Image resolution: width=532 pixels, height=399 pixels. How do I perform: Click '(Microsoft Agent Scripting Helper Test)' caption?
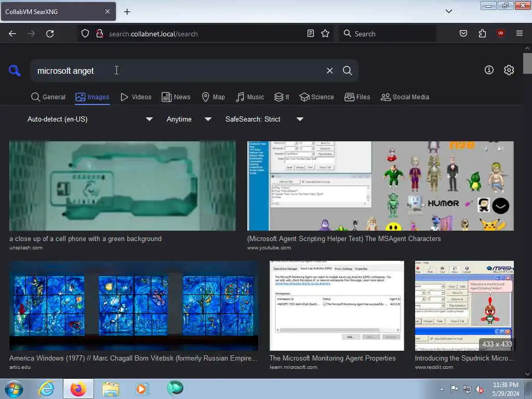pyautogui.click(x=344, y=239)
